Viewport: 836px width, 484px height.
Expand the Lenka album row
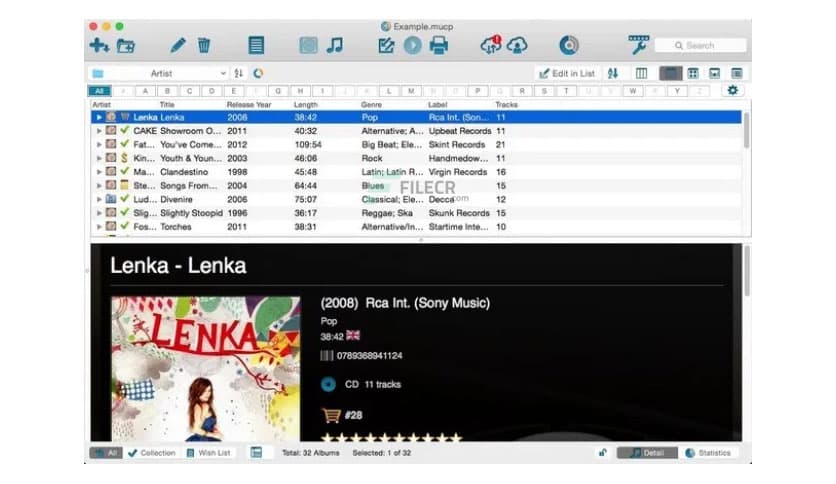pos(99,117)
